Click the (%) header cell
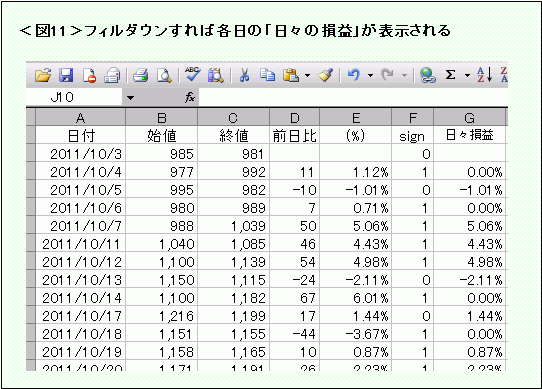 click(x=356, y=135)
